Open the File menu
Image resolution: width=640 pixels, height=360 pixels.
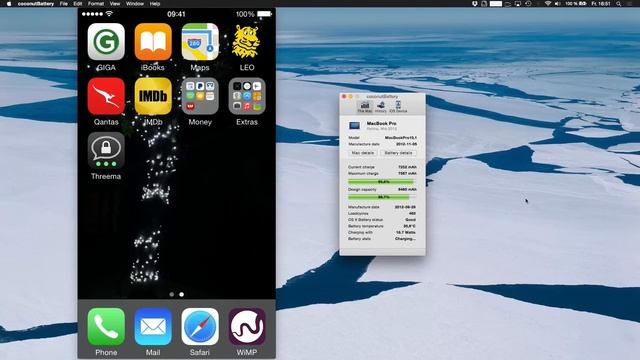(x=64, y=4)
